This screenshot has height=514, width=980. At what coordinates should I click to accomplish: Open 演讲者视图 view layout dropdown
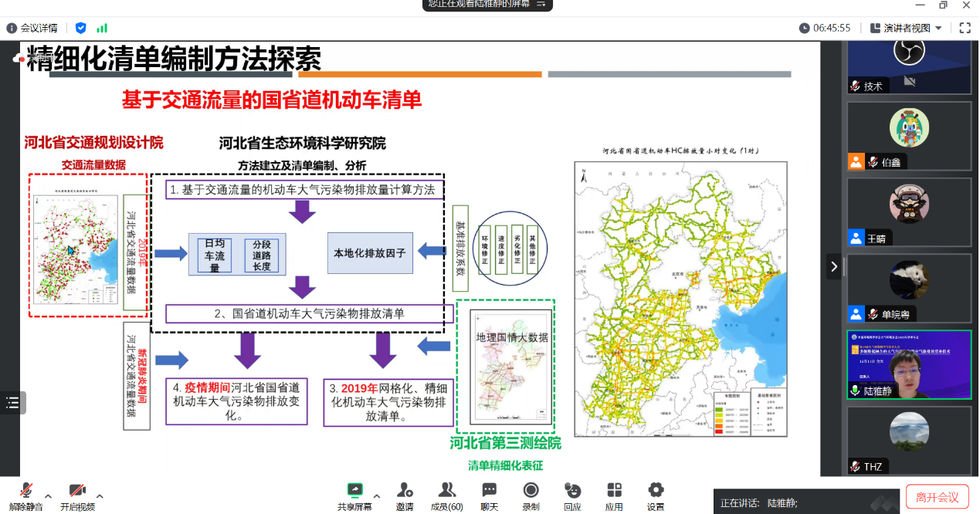pos(906,28)
